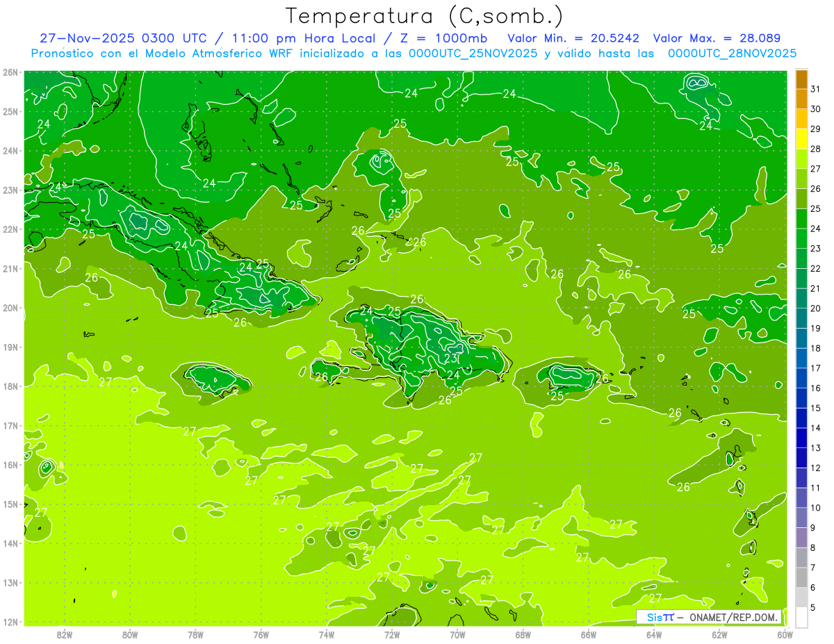The height and width of the screenshot is (644, 834).
Task: Pick the orange legend swatch between 30 and 31
Action: pos(801,99)
